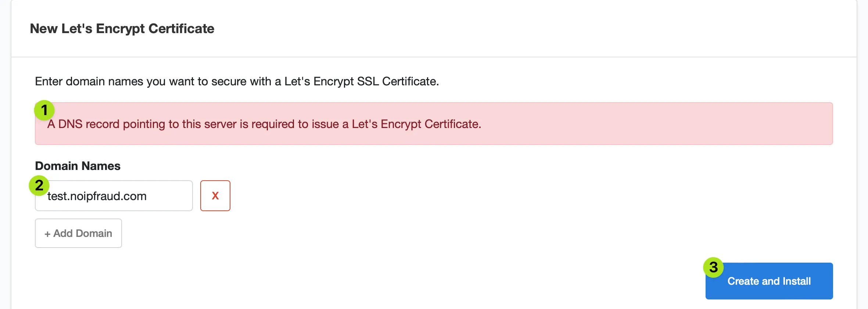
Task: Click the text 'Let's Encrypt Certificate.' in the alert
Action: (416, 124)
